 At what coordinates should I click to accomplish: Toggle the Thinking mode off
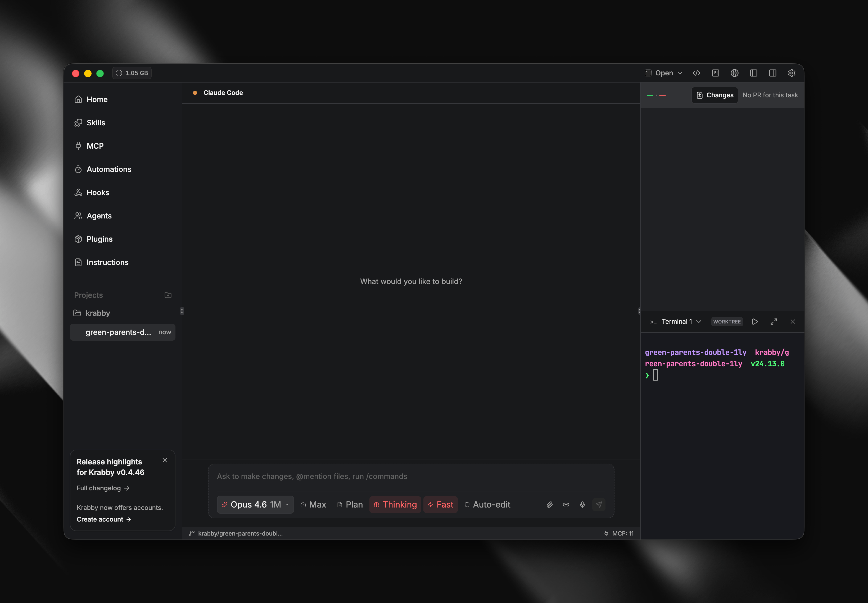point(395,504)
